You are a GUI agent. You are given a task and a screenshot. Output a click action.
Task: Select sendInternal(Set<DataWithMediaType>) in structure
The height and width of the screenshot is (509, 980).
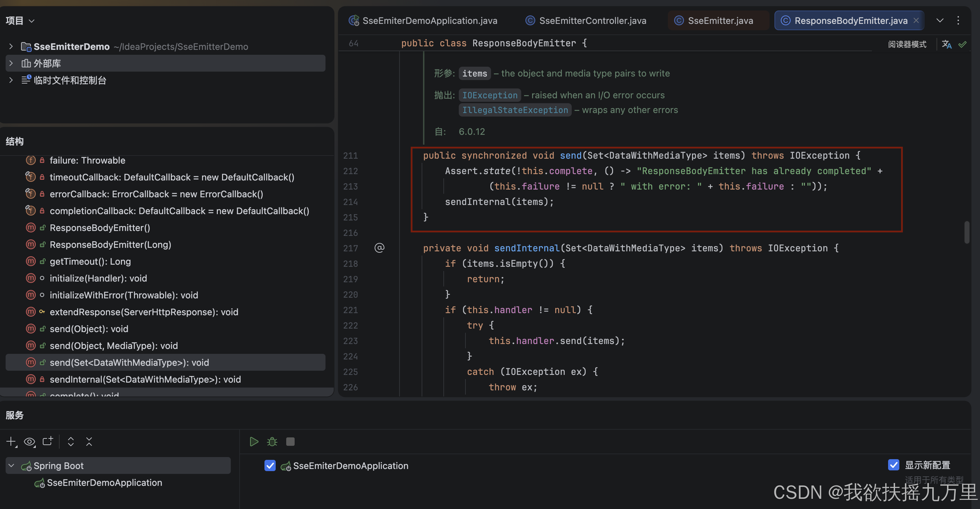coord(145,379)
